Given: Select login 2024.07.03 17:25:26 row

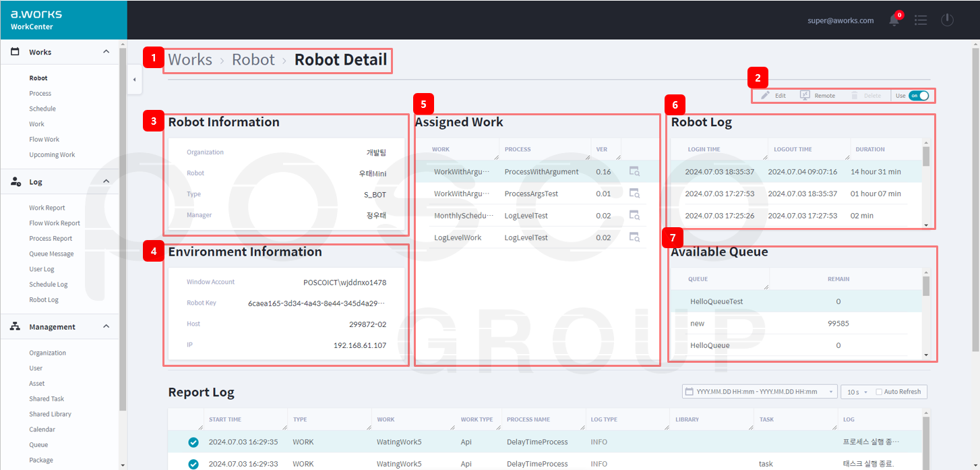Looking at the screenshot, I should click(x=796, y=216).
